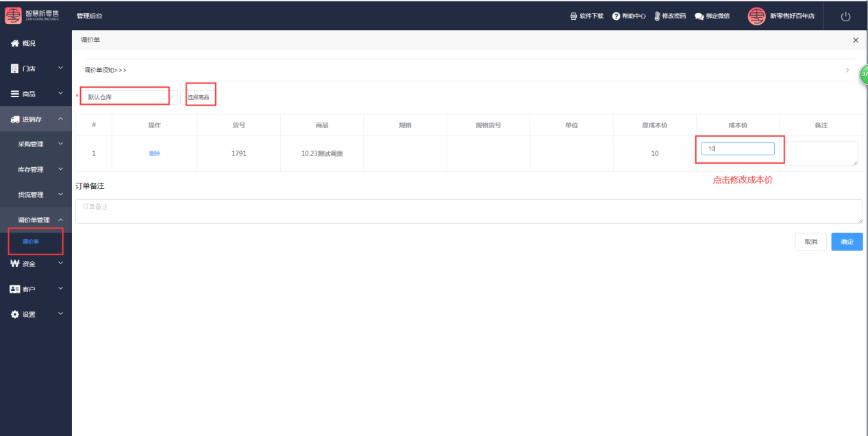Expand 采购管理 submenu chevron
Viewport: 868px width, 436px height.
[x=60, y=144]
